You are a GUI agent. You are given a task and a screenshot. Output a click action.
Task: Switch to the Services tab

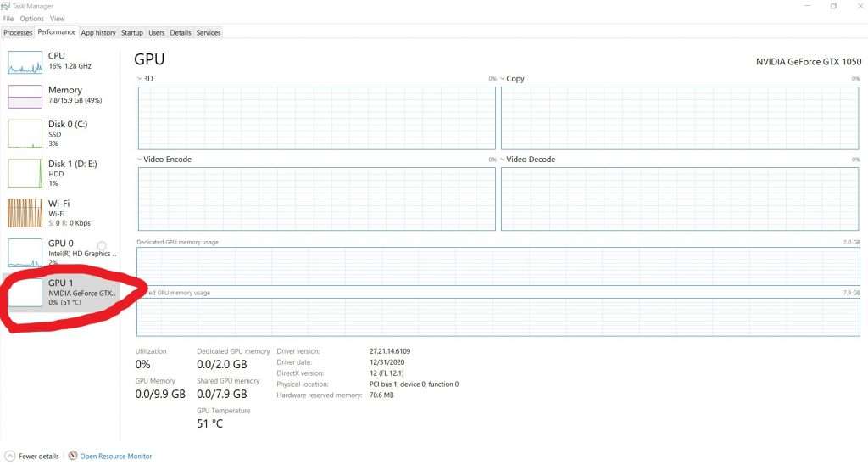tap(209, 33)
